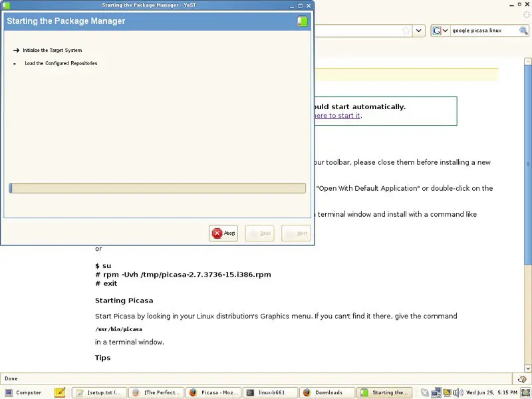Click the 'Done' status bar text

pyautogui.click(x=11, y=378)
